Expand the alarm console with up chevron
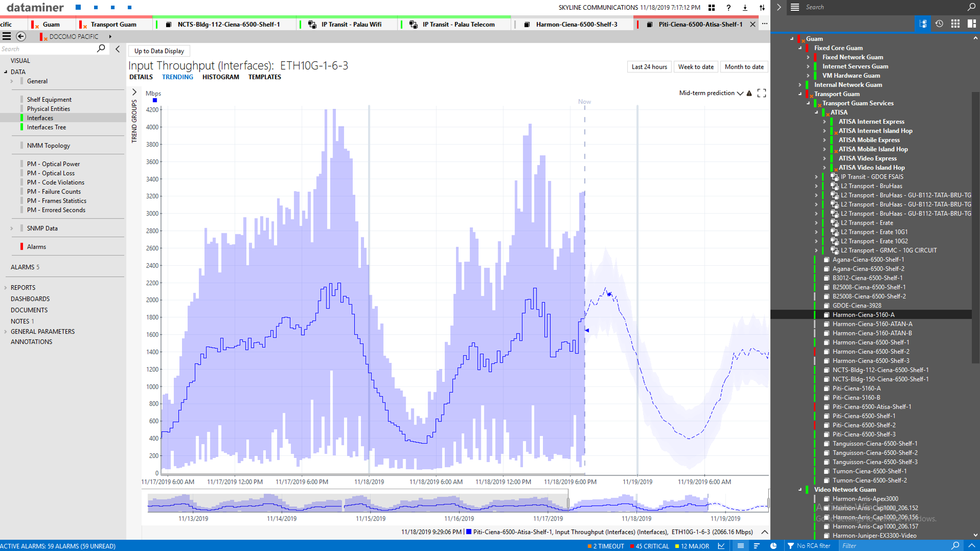 coord(972,546)
